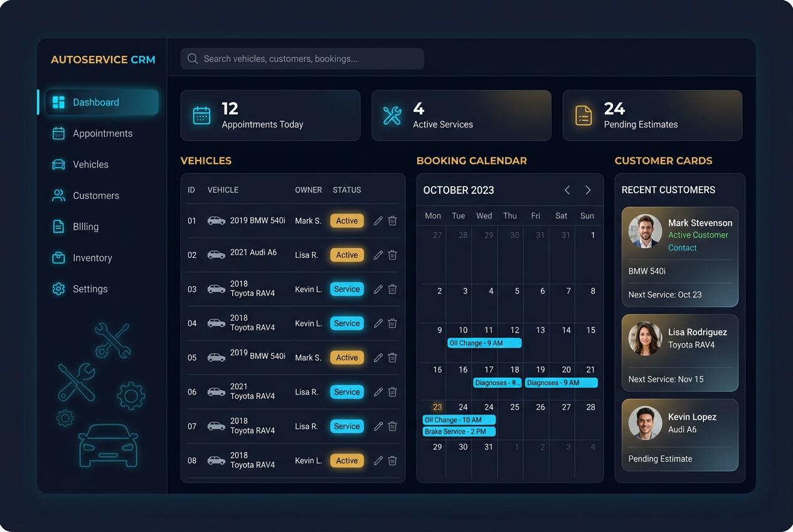Screen dimensions: 793x532
Task: Edit vehicle row 01 pencil icon
Action: tap(378, 221)
